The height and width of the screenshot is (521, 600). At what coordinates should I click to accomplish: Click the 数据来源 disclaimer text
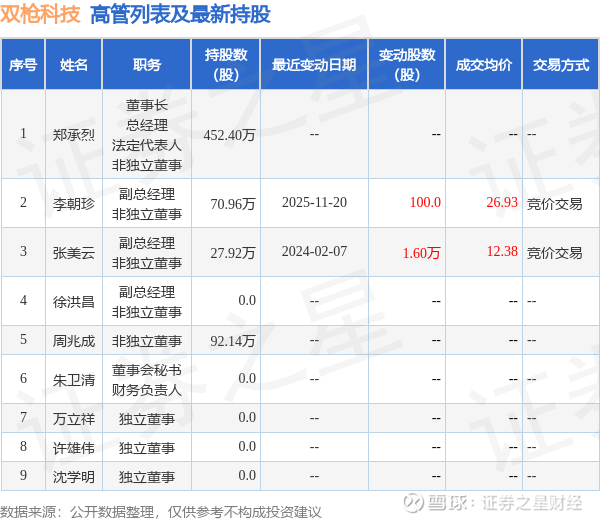tap(161, 512)
